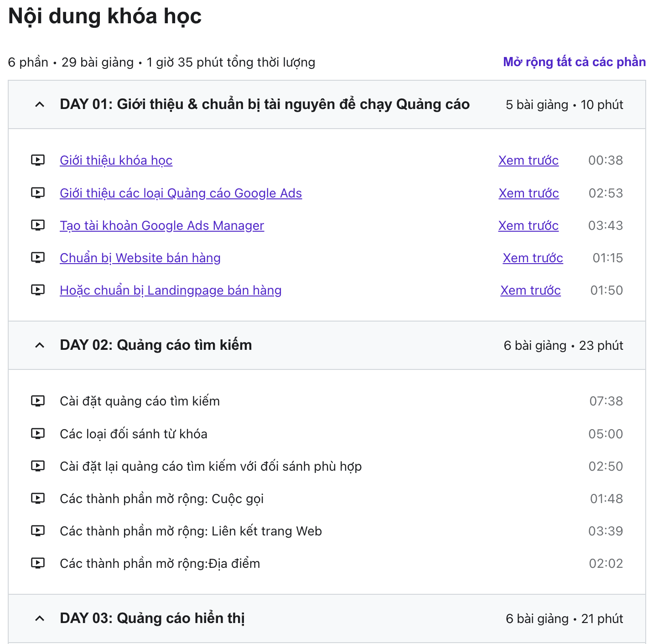Click video icon beside Liên kết trang Web lecture

[x=38, y=531]
